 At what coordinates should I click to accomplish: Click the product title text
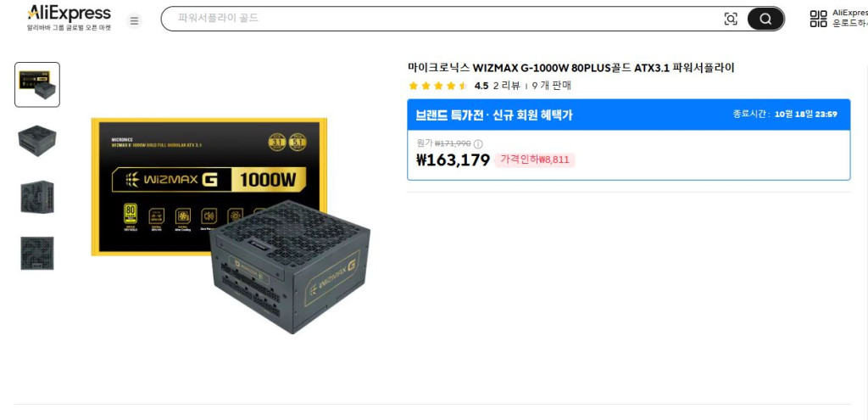tap(570, 68)
